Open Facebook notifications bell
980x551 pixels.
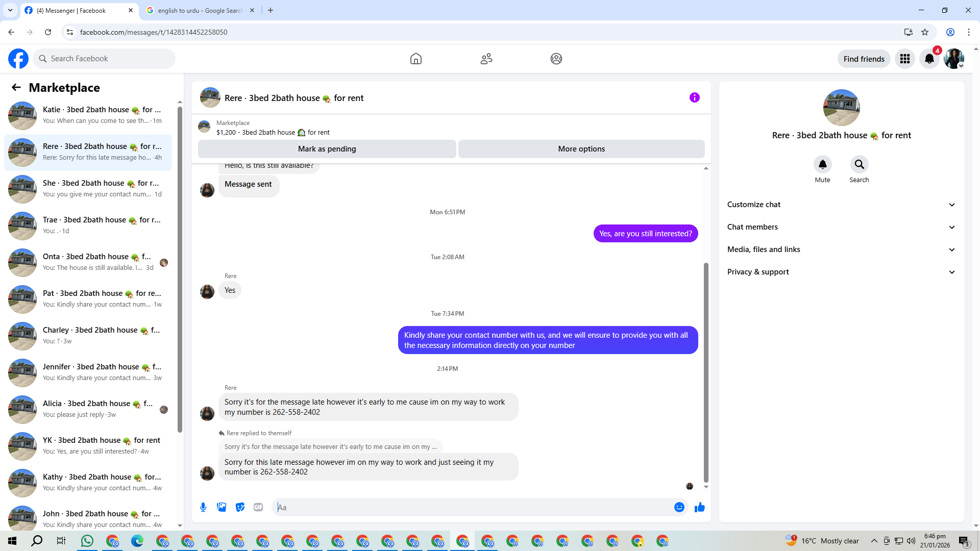[x=929, y=59]
